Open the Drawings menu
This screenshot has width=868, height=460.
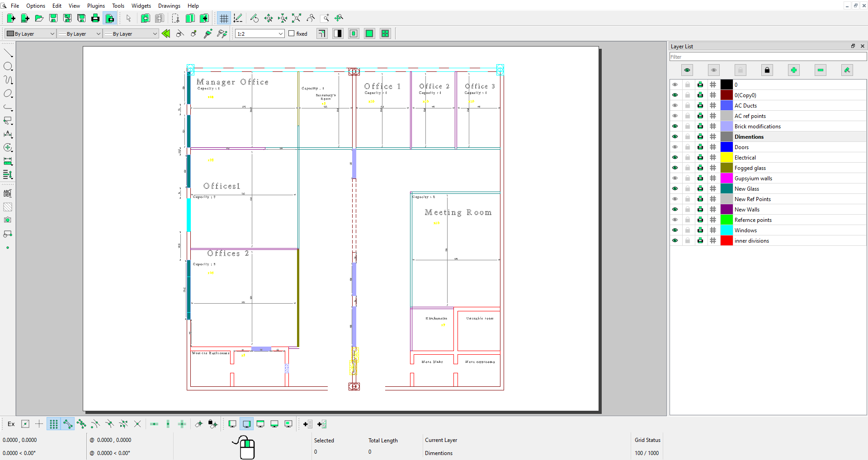pos(169,6)
